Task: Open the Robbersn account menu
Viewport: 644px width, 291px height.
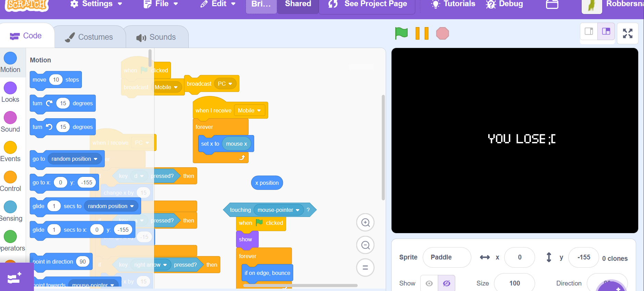Action: coord(625,4)
